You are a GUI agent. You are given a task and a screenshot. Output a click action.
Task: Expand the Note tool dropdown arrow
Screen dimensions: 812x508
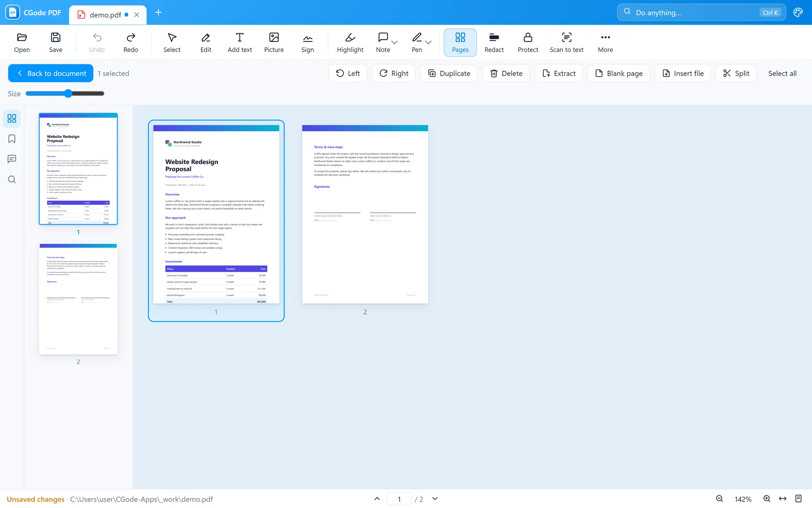[x=395, y=42]
